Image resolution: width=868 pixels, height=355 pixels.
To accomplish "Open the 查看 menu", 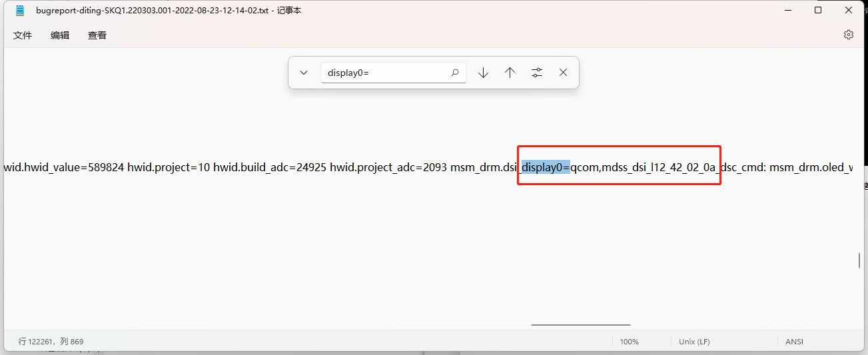I will (x=97, y=35).
